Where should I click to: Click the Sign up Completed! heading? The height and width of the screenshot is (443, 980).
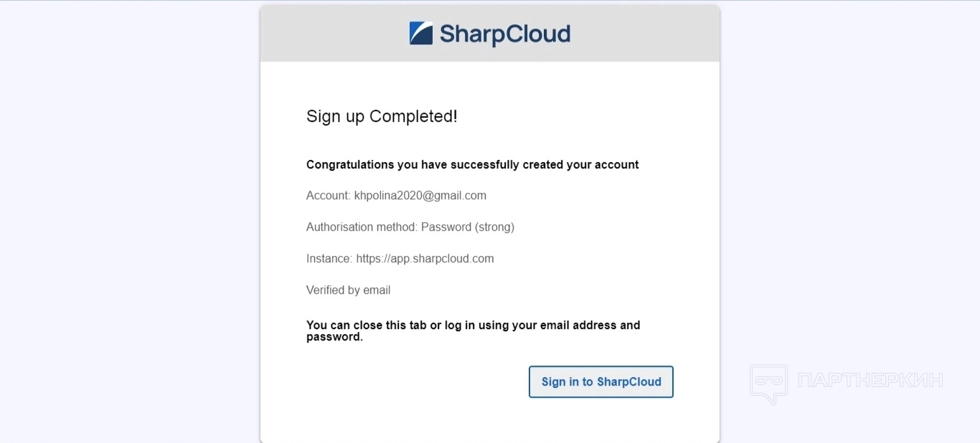382,116
